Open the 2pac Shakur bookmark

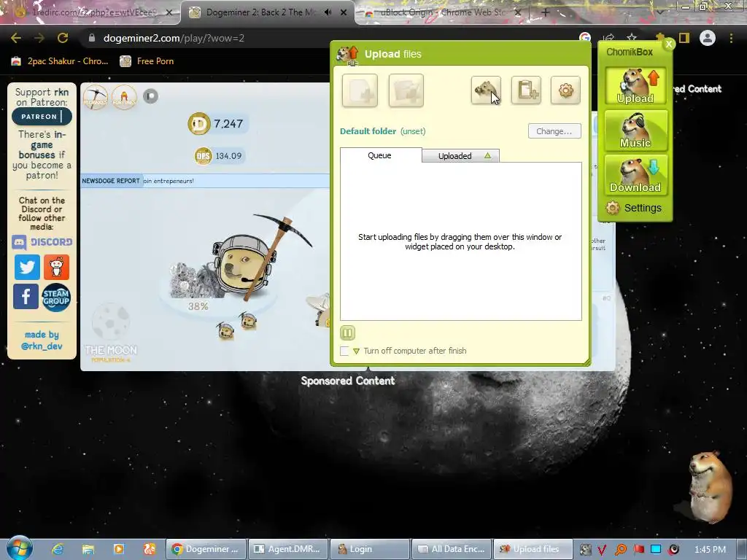tap(60, 61)
